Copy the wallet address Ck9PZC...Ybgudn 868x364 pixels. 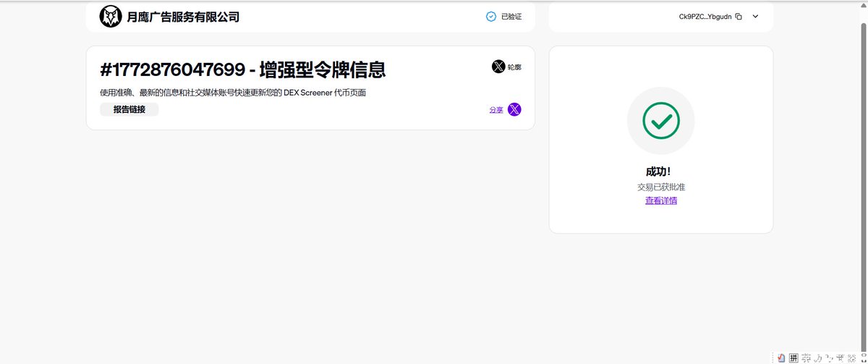click(x=739, y=17)
